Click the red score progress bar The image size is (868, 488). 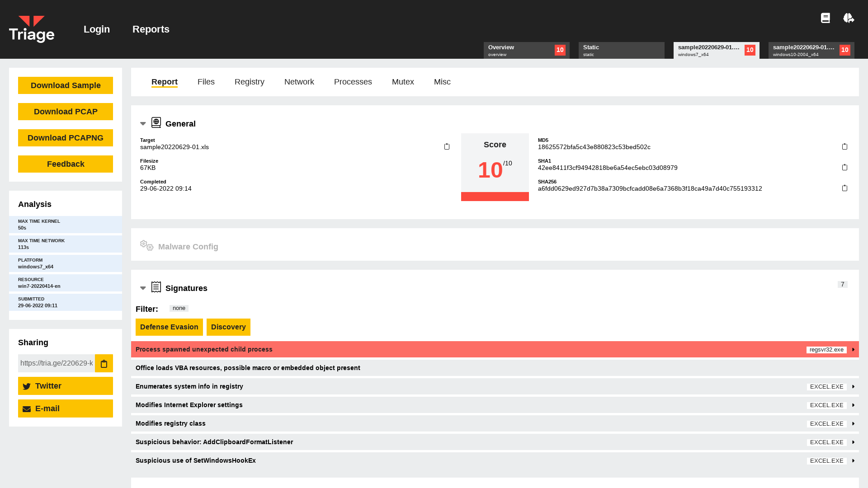pyautogui.click(x=495, y=197)
